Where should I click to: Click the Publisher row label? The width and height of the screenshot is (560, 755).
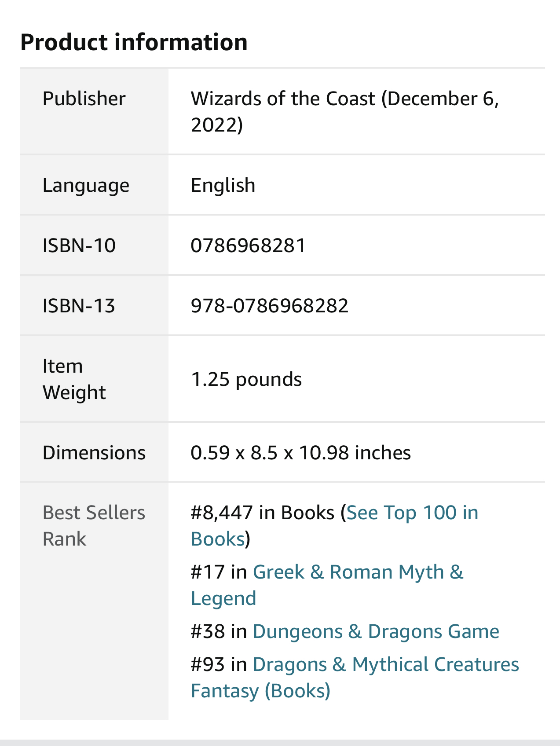pyautogui.click(x=84, y=99)
